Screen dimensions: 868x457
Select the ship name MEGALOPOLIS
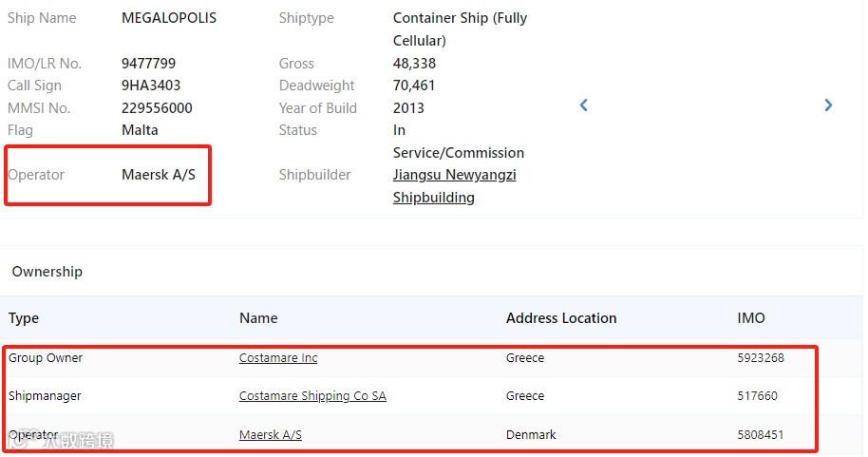[169, 18]
